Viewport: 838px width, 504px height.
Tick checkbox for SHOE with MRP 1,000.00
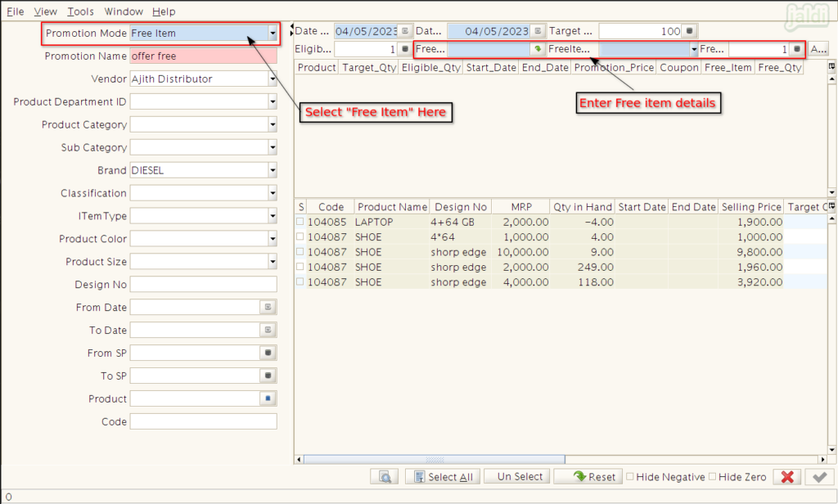[300, 236]
